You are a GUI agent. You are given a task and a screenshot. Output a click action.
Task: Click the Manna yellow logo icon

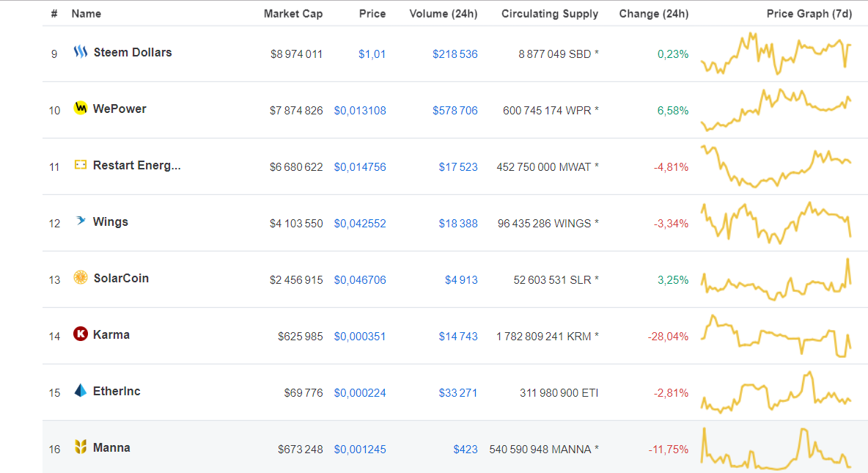[80, 447]
